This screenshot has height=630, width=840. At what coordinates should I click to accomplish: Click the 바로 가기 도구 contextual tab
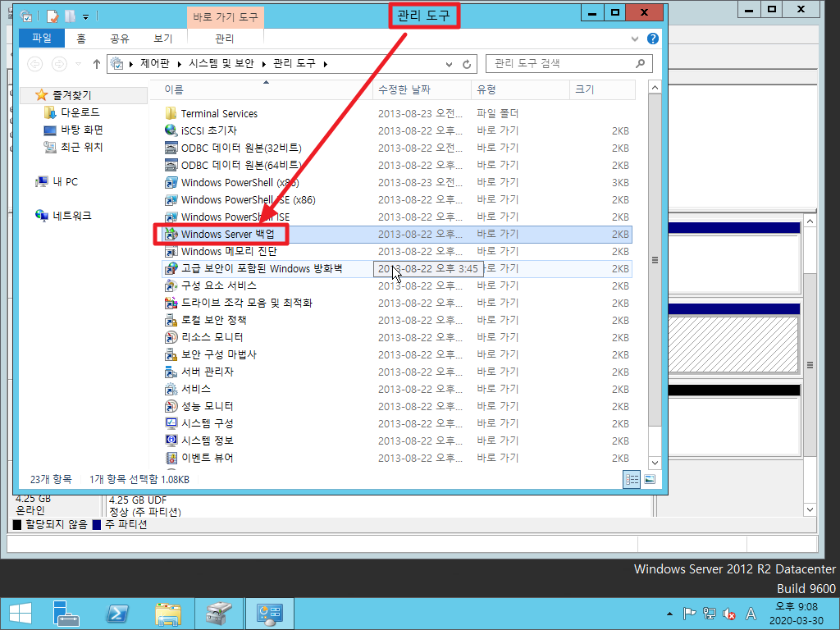pos(226,17)
